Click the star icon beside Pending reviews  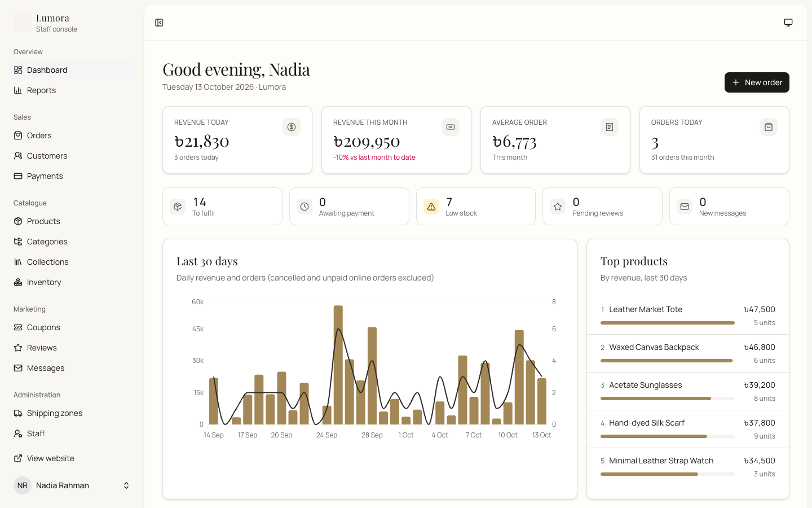click(x=558, y=207)
